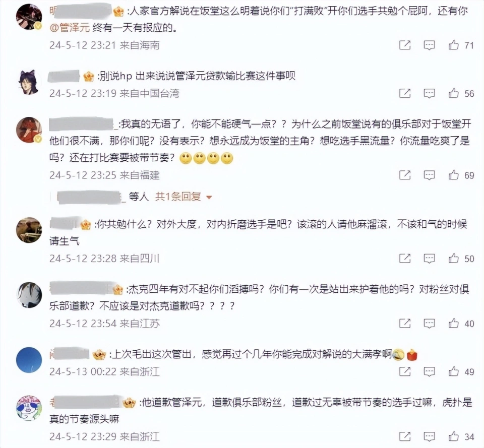
Task: Reply to the comment from 福建
Action: point(429,175)
